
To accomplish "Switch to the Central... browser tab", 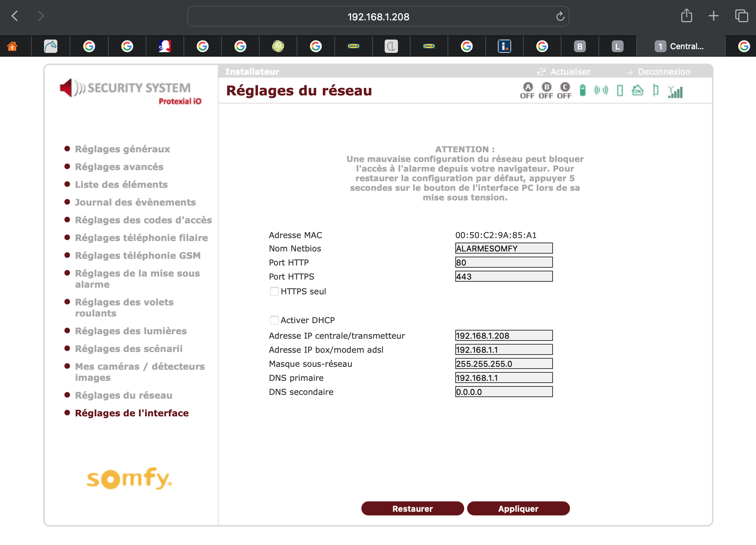I will pos(680,46).
